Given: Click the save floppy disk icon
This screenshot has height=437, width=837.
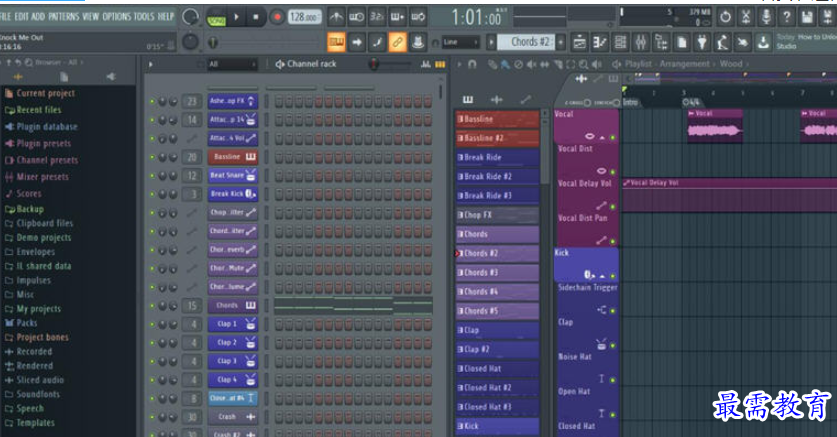Looking at the screenshot, I should tap(807, 17).
